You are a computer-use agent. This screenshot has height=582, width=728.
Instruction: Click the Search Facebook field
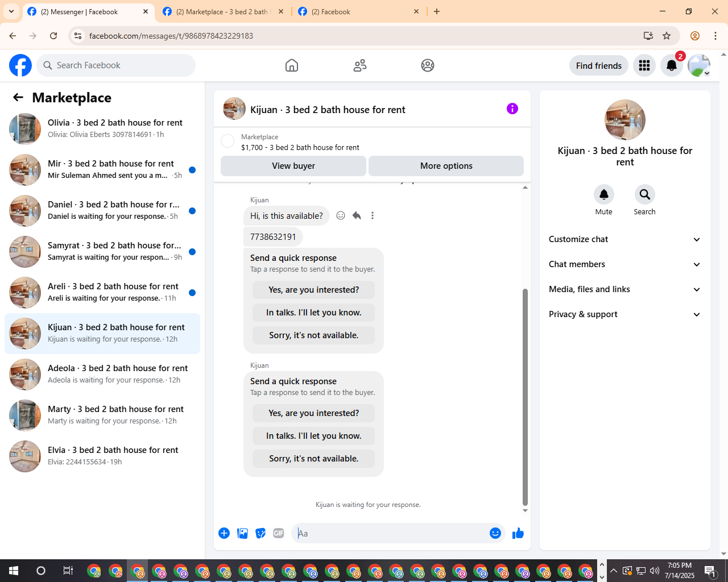[x=116, y=65]
